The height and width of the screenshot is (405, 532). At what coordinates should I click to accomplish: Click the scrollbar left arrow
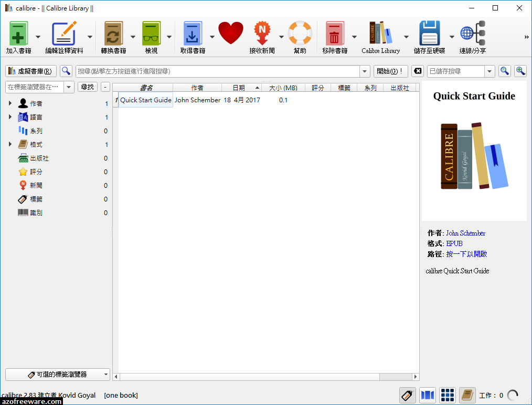[116, 377]
